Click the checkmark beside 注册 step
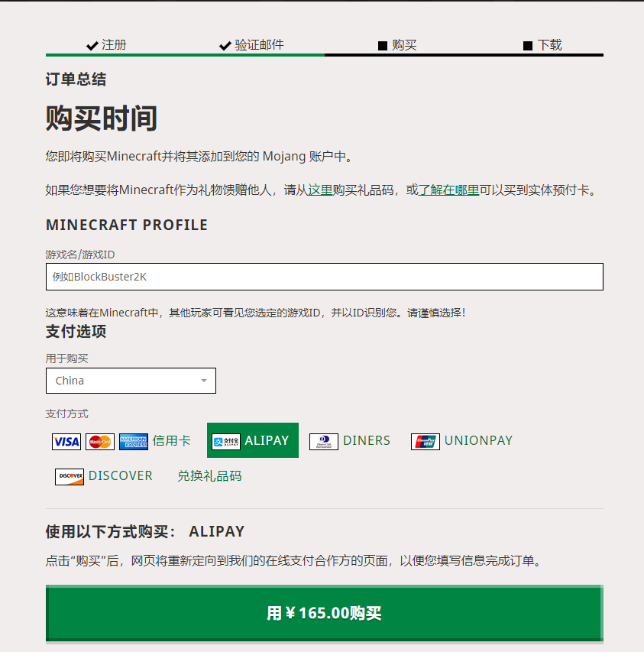Image resolution: width=644 pixels, height=652 pixels. tap(92, 45)
